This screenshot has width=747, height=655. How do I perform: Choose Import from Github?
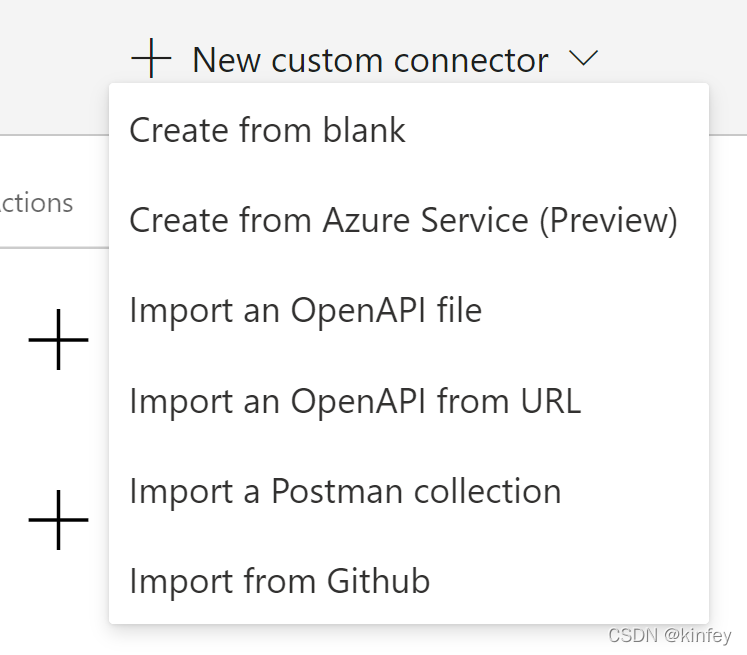click(x=279, y=580)
